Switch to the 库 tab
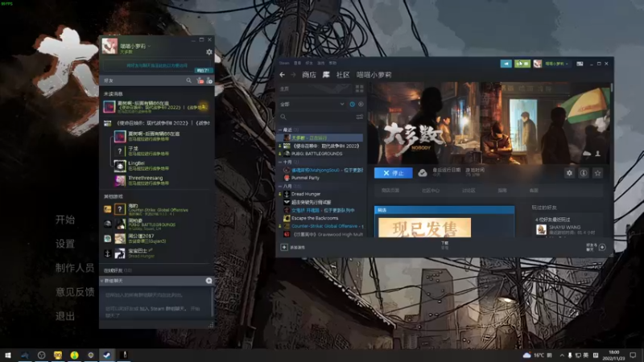 pyautogui.click(x=326, y=75)
